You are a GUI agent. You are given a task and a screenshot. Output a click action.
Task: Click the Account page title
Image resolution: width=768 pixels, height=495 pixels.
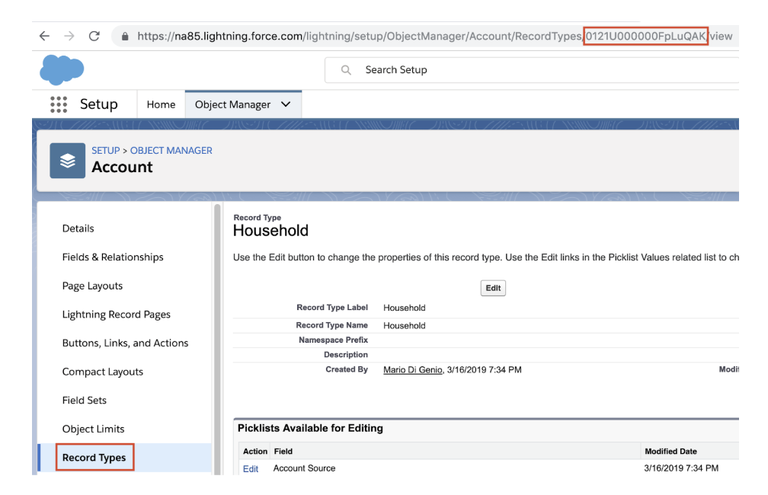(122, 167)
